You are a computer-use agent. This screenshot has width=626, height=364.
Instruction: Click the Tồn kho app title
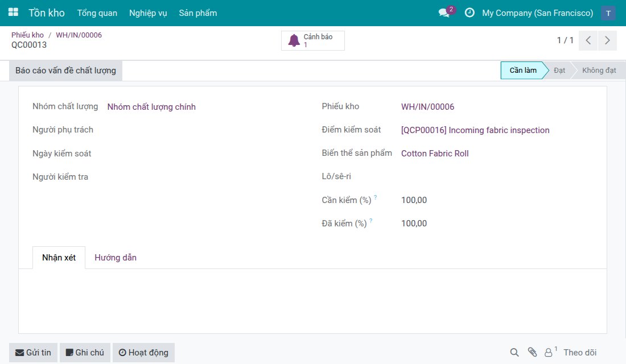pos(47,13)
